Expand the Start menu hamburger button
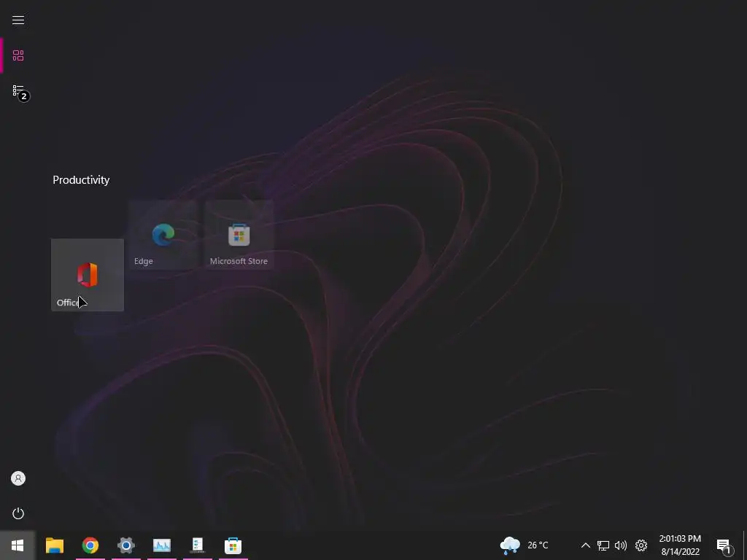 coord(18,20)
